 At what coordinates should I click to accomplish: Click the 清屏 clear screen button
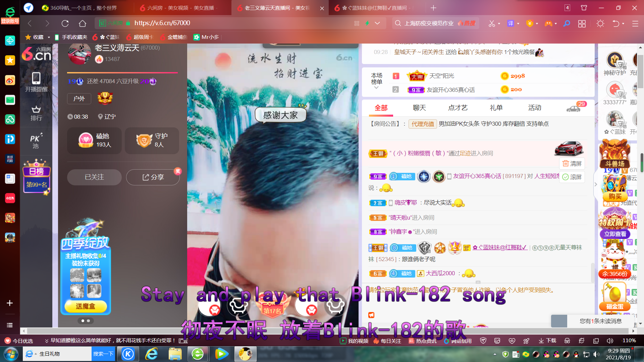[572, 164]
